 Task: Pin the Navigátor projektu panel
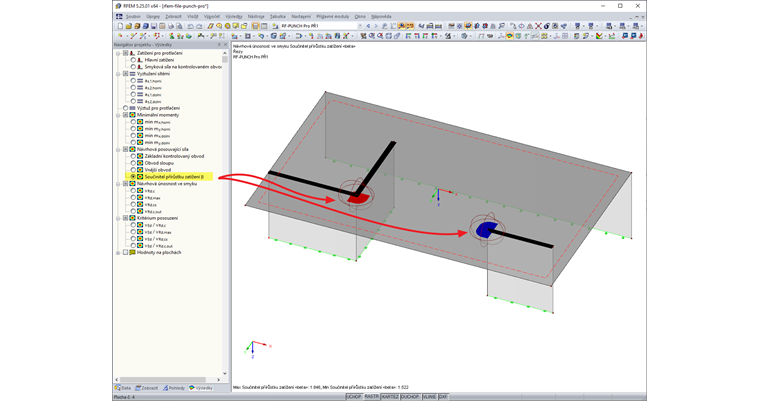click(219, 45)
